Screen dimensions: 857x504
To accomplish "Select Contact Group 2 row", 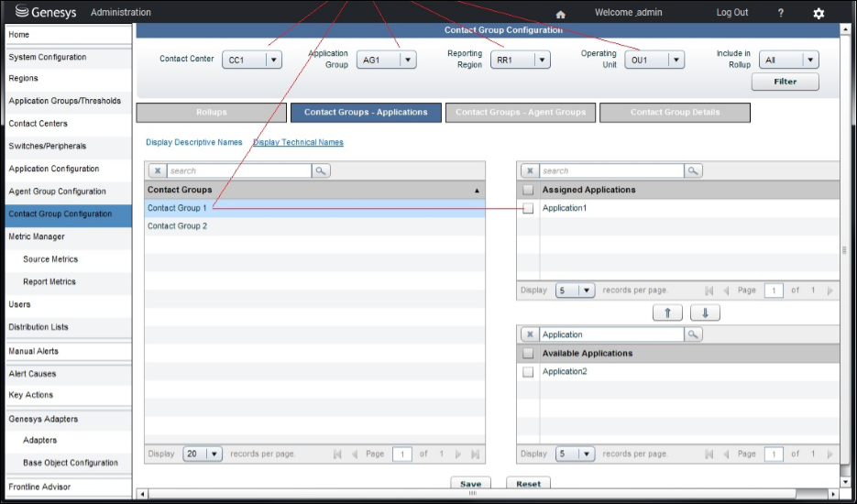I will [x=314, y=226].
